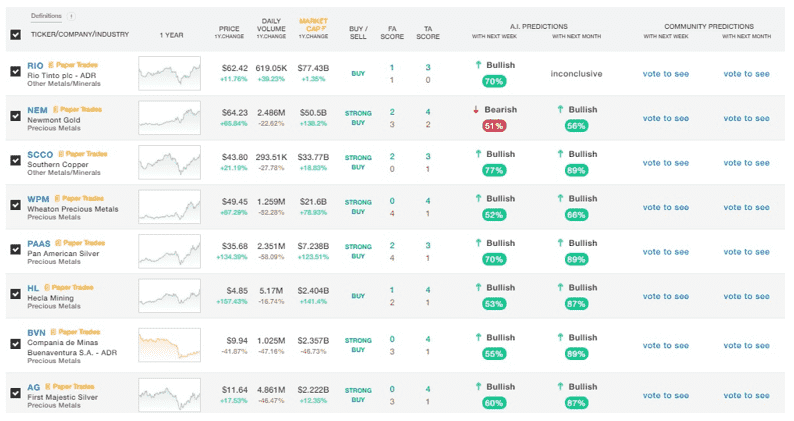Open the Definitions link
The image size is (794, 421).
pos(46,16)
